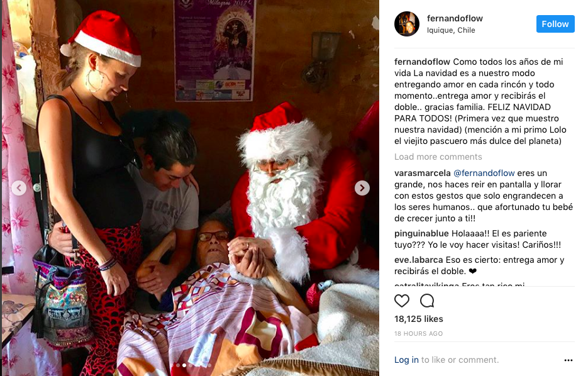588x376 pixels.
Task: Open fernandoflow username in the caption
Action: tap(422, 62)
